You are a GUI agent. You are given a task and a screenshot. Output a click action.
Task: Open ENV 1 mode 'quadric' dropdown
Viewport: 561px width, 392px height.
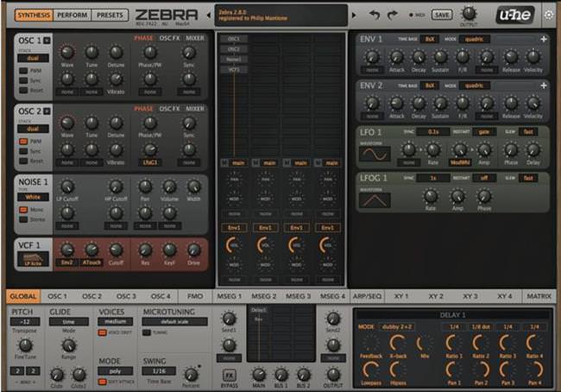[475, 39]
